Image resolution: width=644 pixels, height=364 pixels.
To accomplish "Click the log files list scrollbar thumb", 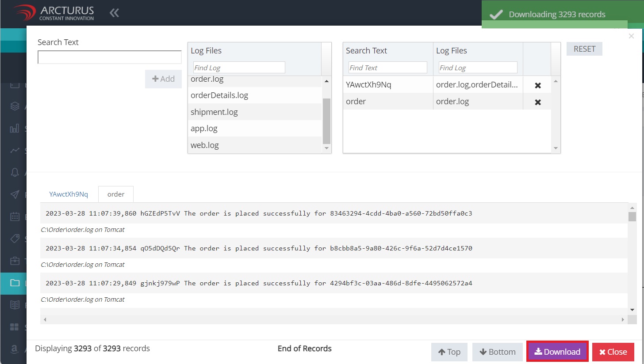I will (x=327, y=121).
